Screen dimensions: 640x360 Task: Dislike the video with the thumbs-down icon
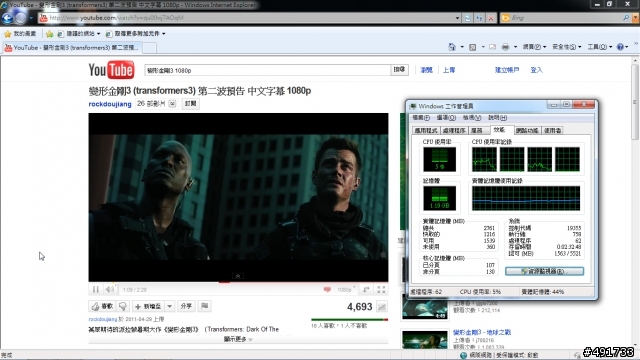tap(123, 306)
